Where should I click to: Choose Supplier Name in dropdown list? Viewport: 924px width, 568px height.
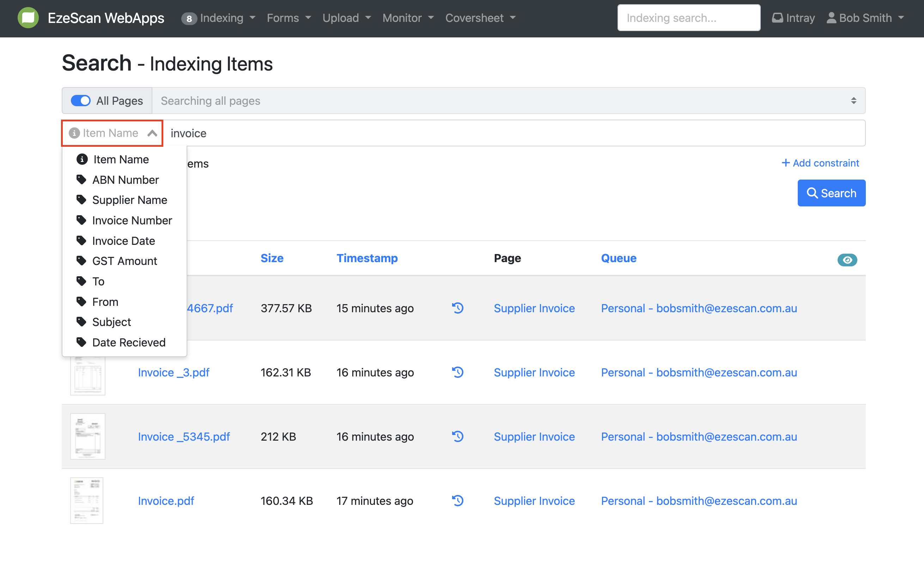[129, 200]
